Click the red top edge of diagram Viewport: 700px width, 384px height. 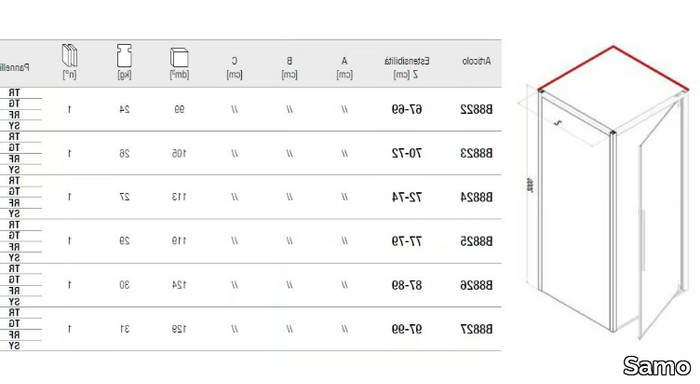[613, 67]
